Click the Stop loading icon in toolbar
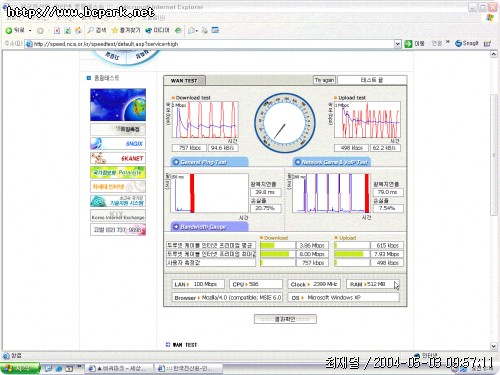This screenshot has height=375, width=500. tap(57, 31)
